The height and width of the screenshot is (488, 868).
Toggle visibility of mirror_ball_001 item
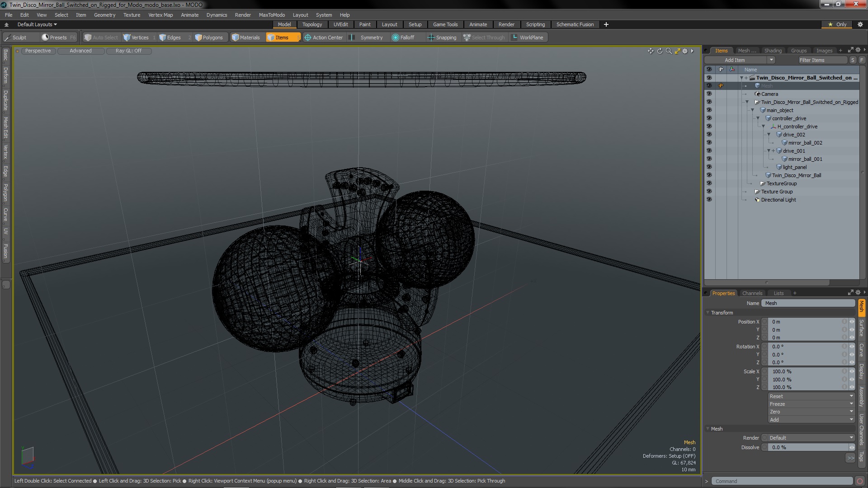(709, 159)
